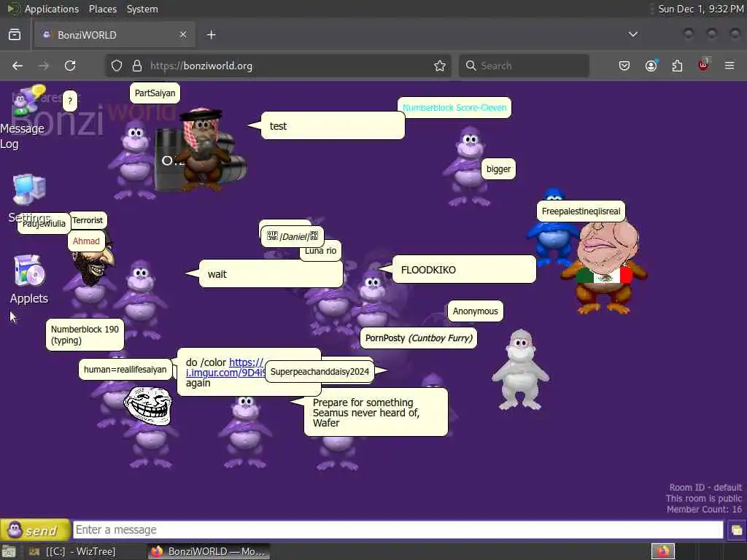
Task: Click the question mark name tag
Action: [x=70, y=101]
